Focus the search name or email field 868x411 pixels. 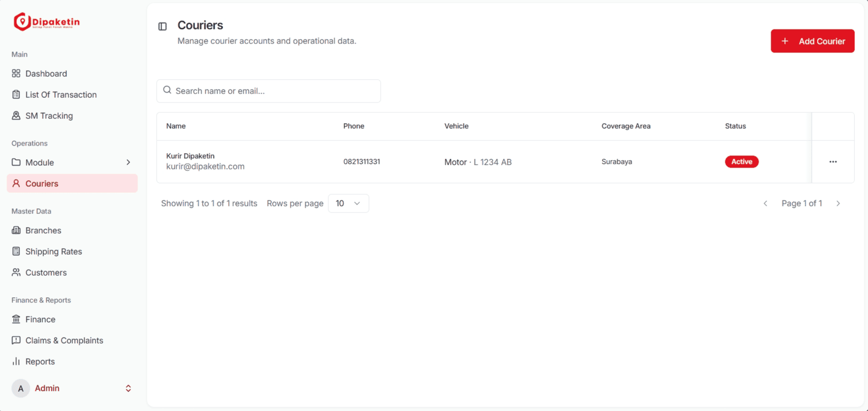click(268, 91)
